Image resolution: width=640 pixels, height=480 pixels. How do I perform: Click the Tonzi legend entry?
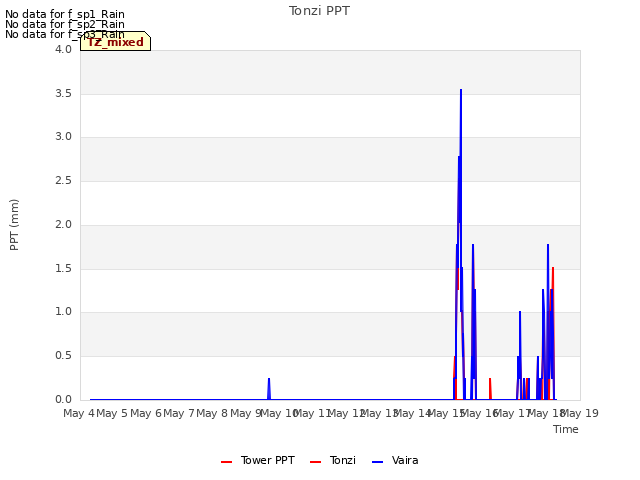(x=333, y=460)
